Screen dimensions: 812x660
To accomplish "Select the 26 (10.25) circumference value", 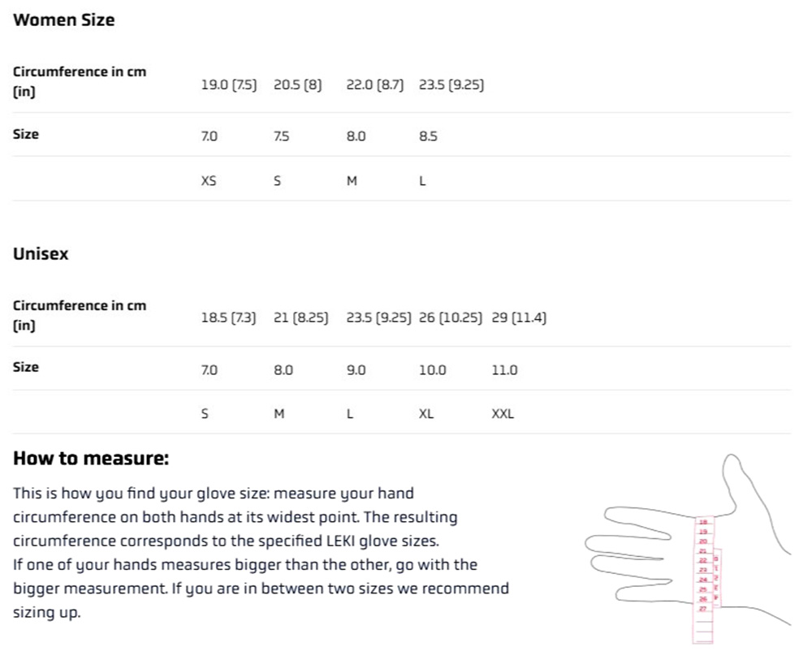I will tap(451, 318).
